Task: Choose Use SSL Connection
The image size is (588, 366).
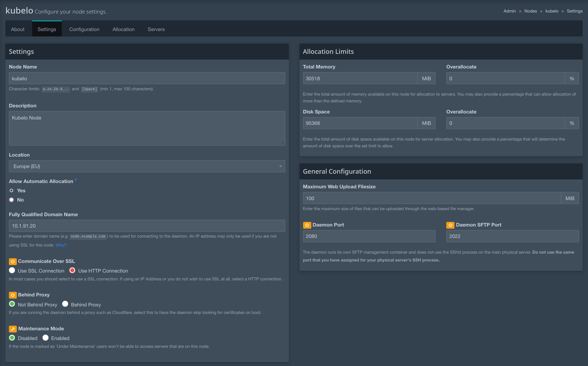Action: (12, 270)
